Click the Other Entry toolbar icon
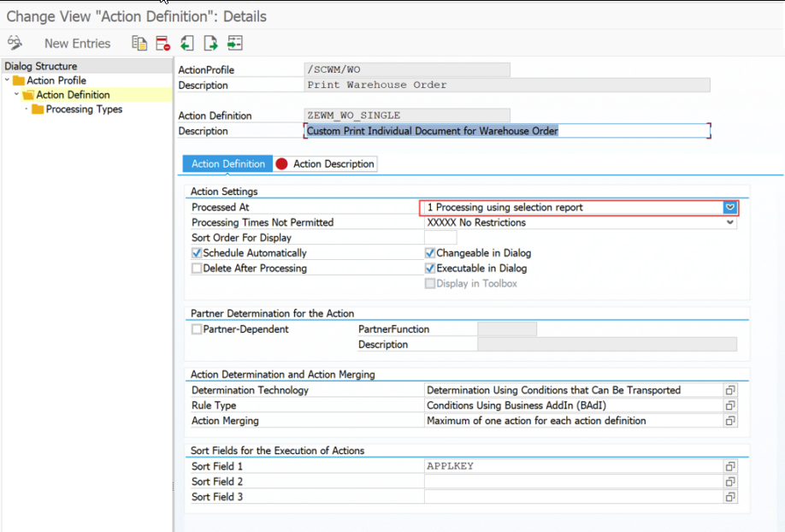Image resolution: width=785 pixels, height=532 pixels. [235, 43]
